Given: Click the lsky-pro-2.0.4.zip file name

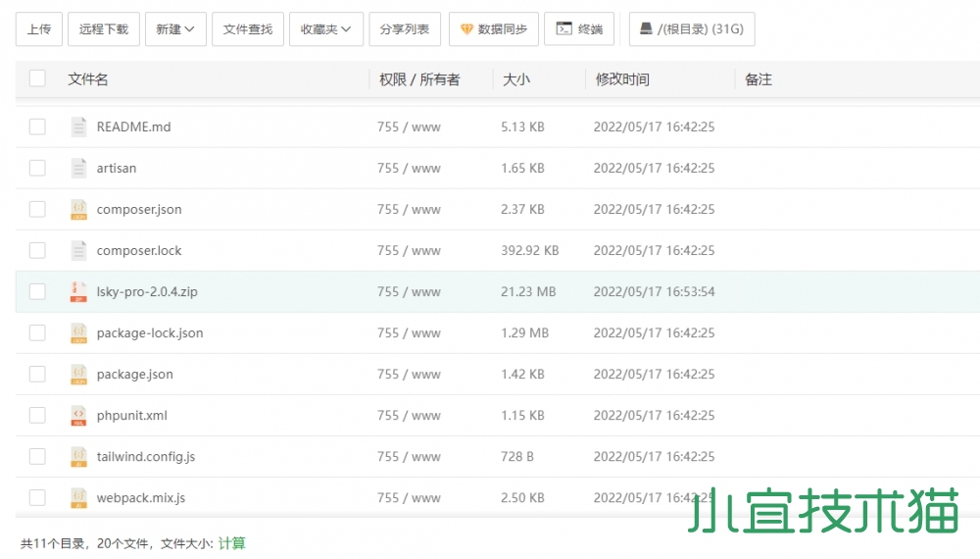Looking at the screenshot, I should point(147,292).
